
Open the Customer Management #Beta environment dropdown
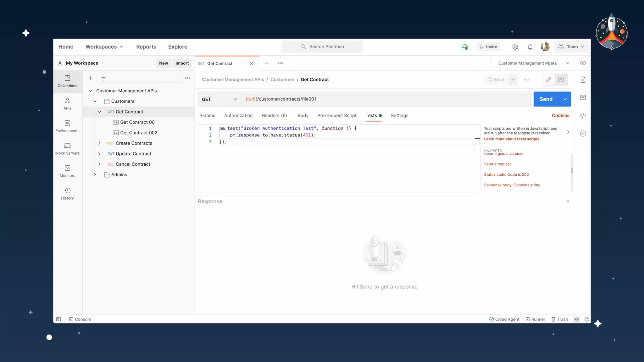pos(534,63)
